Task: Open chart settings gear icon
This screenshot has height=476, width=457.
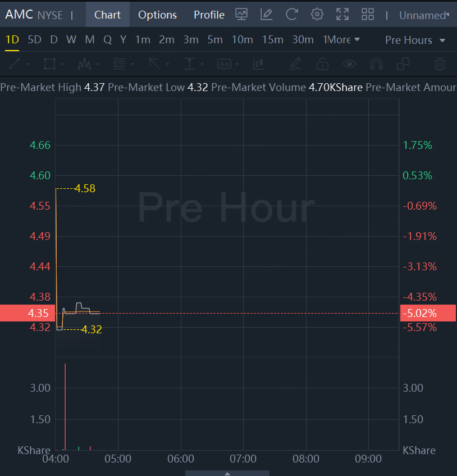Action: point(317,14)
